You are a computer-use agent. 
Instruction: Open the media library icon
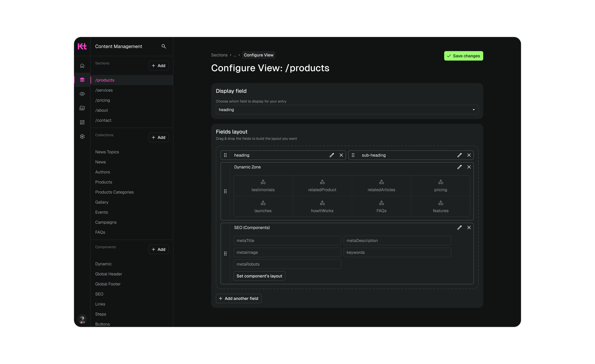pos(82,108)
